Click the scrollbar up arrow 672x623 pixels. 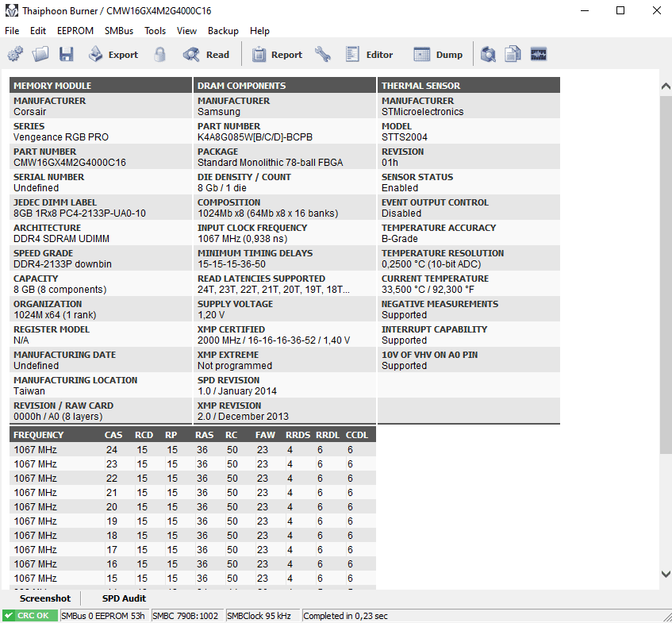tap(666, 87)
